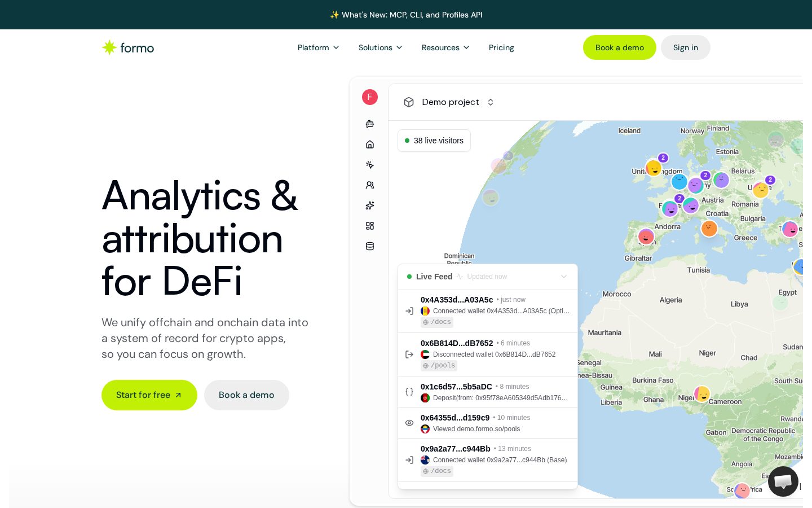Viewport: 812px width, 508px height.
Task: Click the 38 live visitors badge
Action: (434, 141)
